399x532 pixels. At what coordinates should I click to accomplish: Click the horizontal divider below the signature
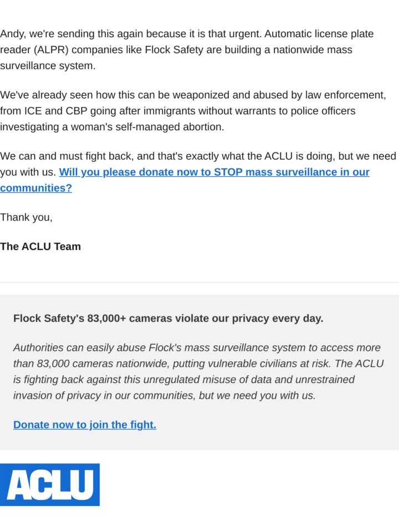pos(199,282)
